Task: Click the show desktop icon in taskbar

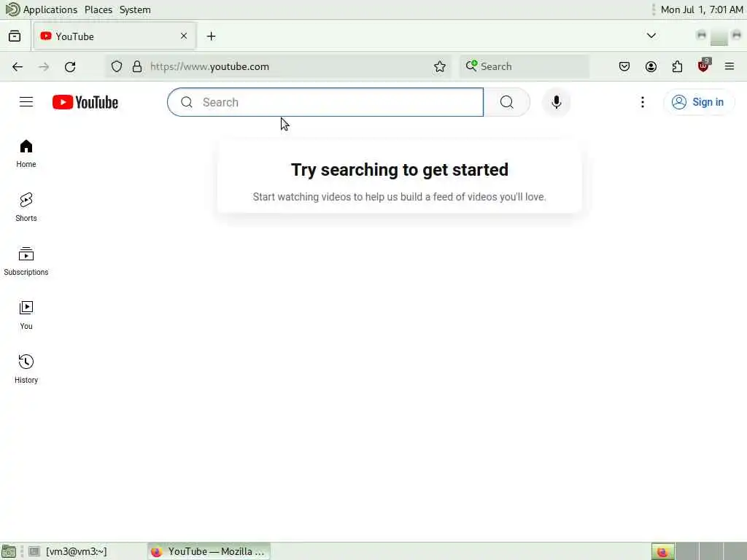Action: tap(9, 551)
